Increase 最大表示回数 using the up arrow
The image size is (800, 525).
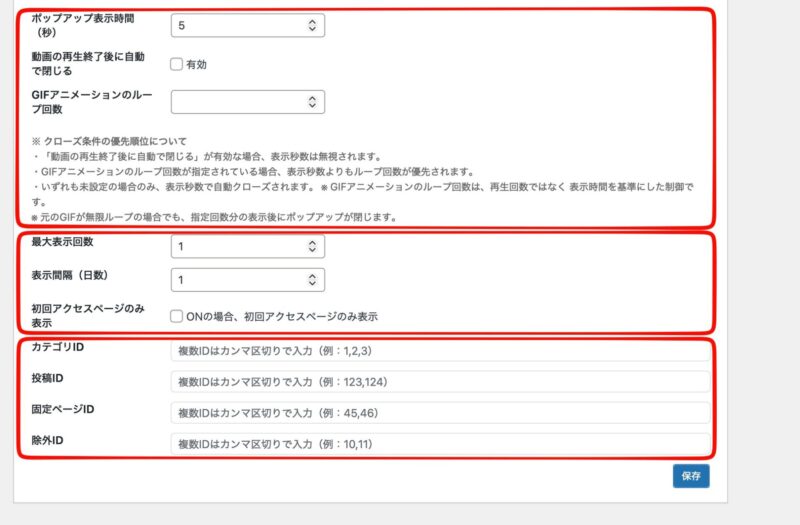pos(312,243)
